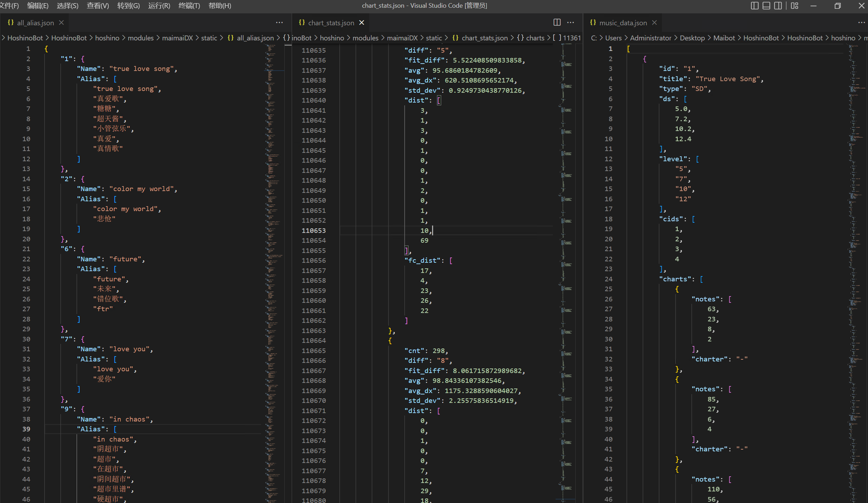Image resolution: width=868 pixels, height=503 pixels.
Task: Open more actions for chart_stats.json editor group
Action: click(x=571, y=22)
